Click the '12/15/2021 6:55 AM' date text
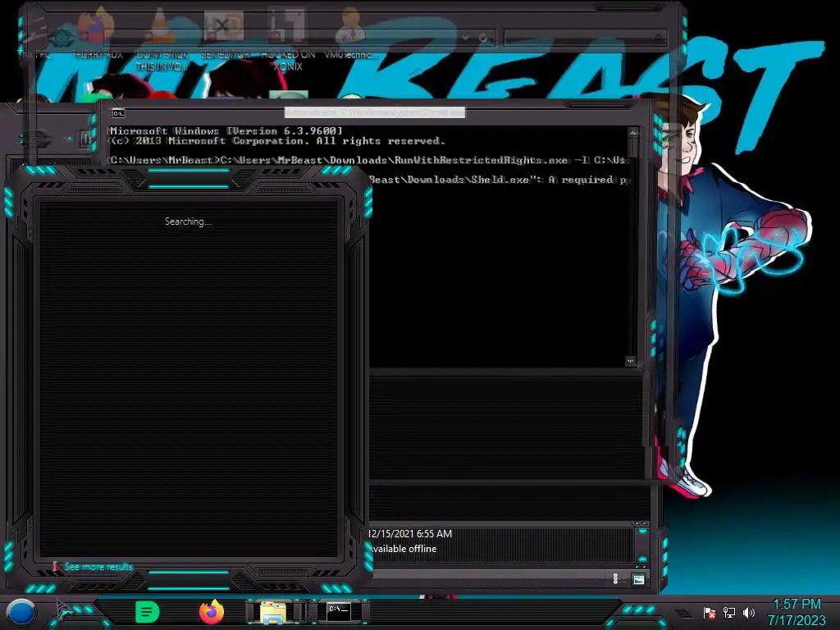 411,533
